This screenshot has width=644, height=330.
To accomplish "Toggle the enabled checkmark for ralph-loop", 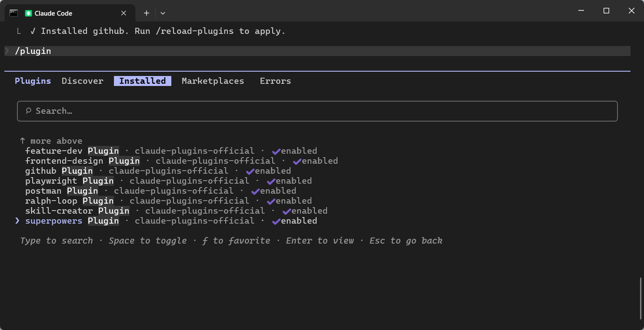I will [x=271, y=201].
